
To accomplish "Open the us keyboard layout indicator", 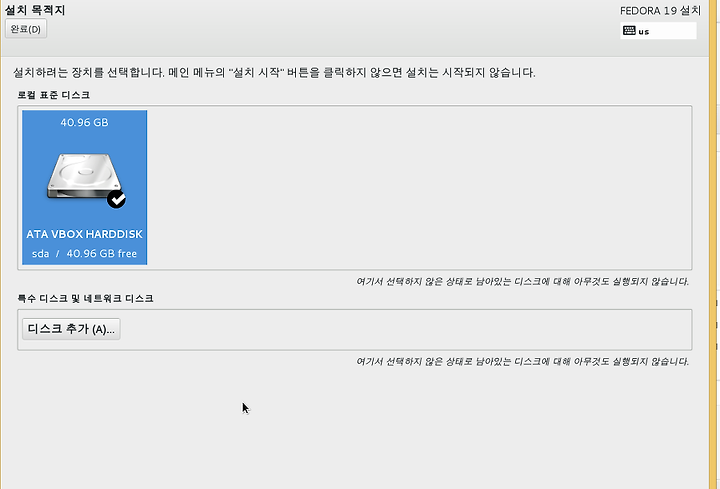I will tap(658, 31).
